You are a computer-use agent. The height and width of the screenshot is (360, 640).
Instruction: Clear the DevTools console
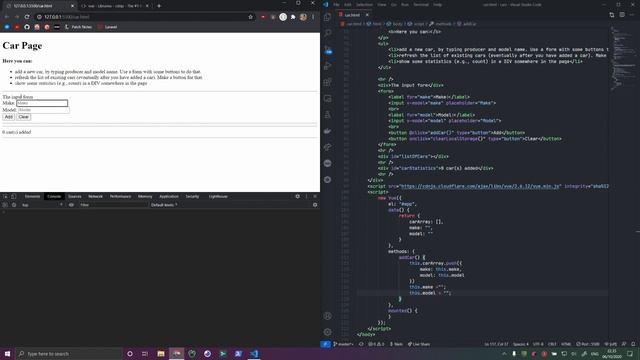[13, 205]
